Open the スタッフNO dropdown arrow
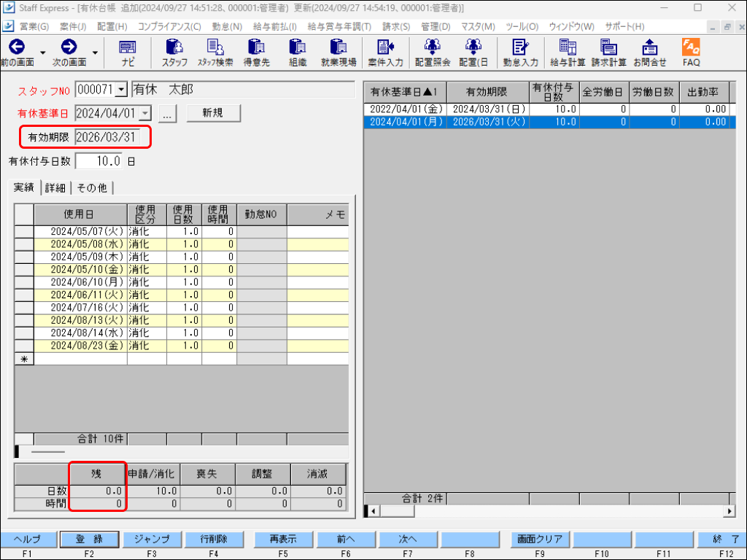This screenshot has height=560, width=747. [122, 90]
